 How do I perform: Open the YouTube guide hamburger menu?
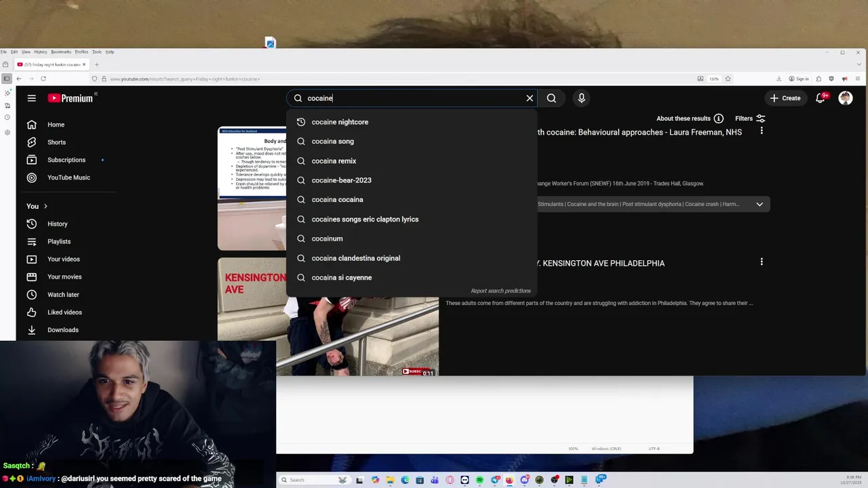(31, 98)
